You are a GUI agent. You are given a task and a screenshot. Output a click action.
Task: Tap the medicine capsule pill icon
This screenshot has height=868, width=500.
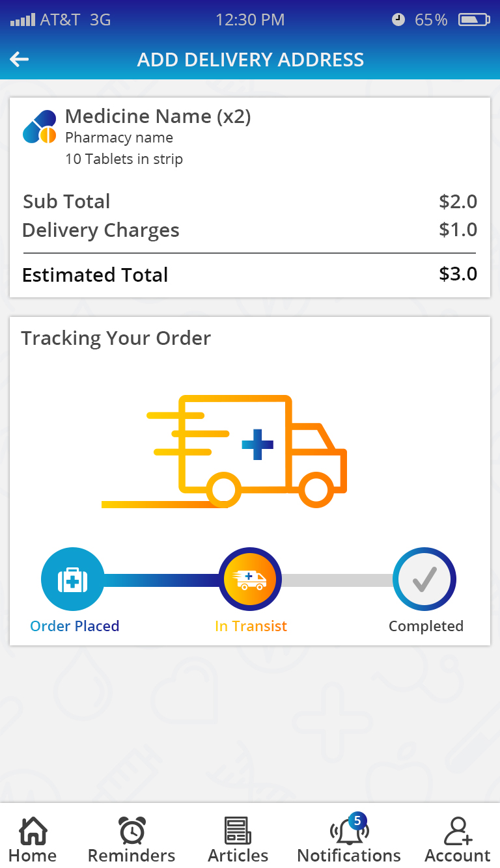[40, 127]
